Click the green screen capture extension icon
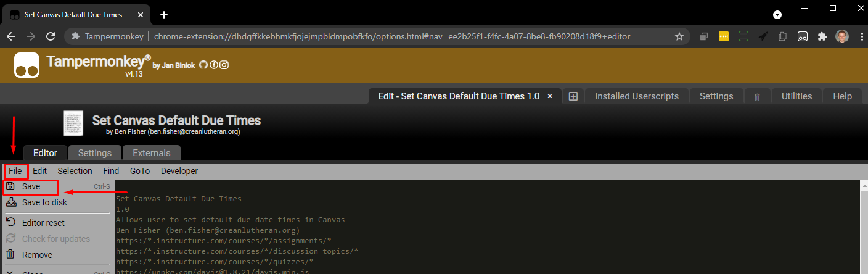Screen dimensions: 868x274 coord(743,36)
